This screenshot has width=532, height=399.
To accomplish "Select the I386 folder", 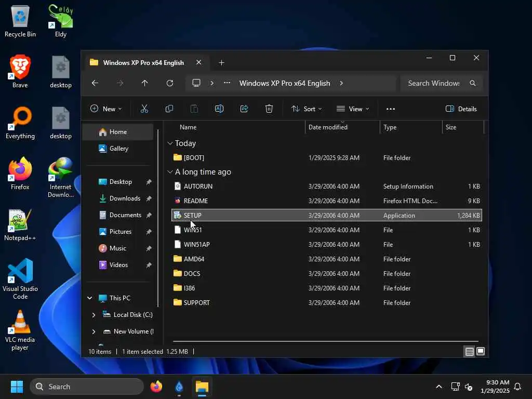I will click(326, 288).
